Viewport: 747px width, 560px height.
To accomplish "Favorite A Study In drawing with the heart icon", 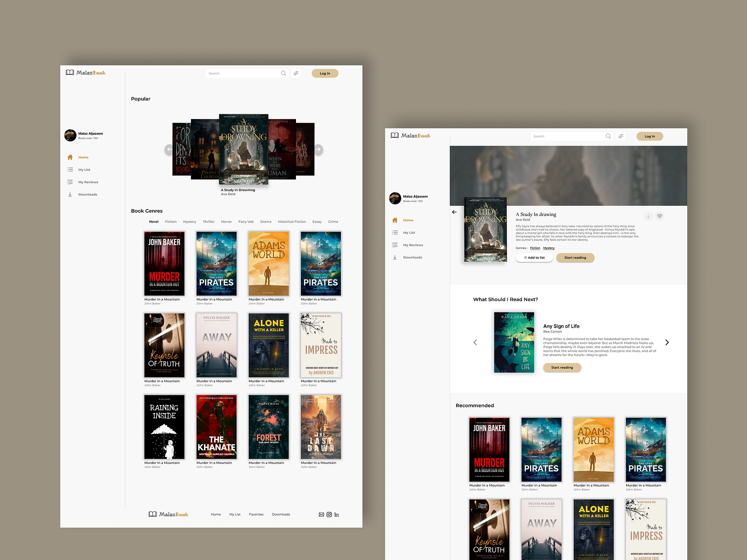I will click(x=659, y=216).
